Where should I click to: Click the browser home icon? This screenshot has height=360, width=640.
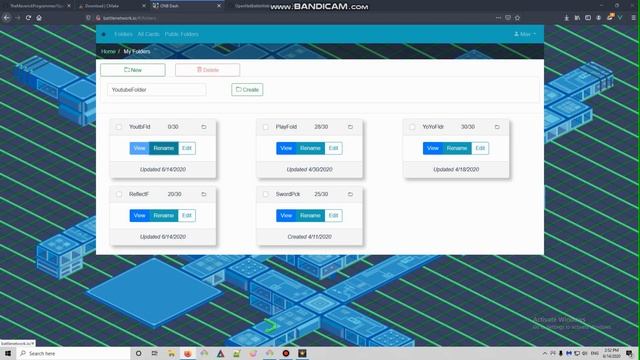coord(39,18)
